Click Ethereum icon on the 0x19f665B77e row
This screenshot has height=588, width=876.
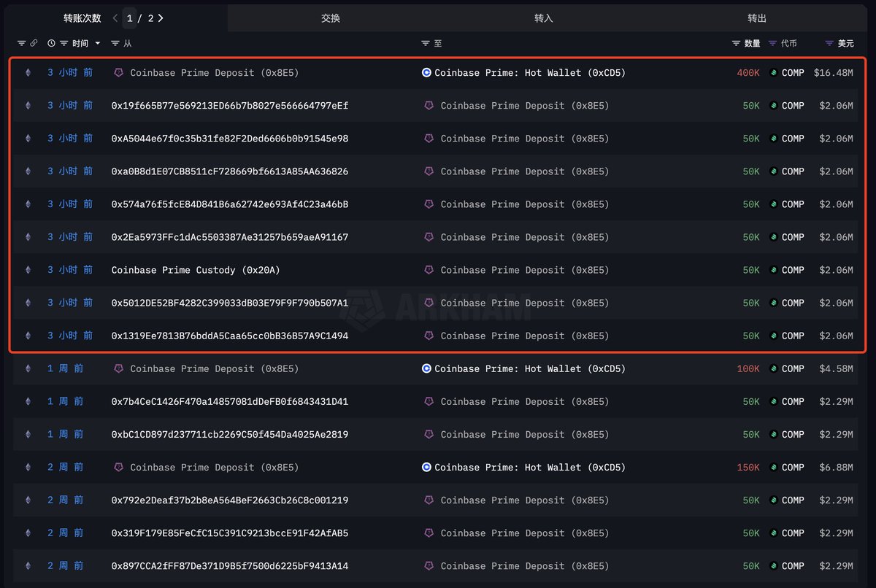28,106
